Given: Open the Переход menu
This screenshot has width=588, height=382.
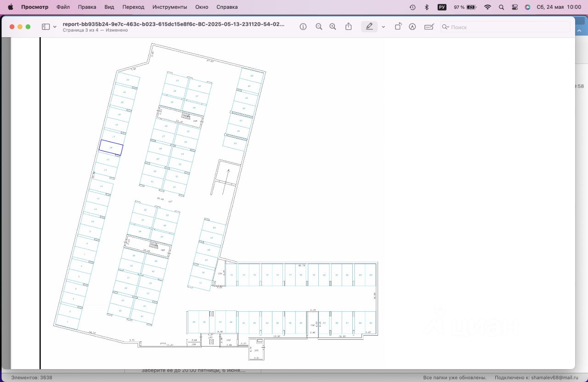Looking at the screenshot, I should (x=133, y=7).
